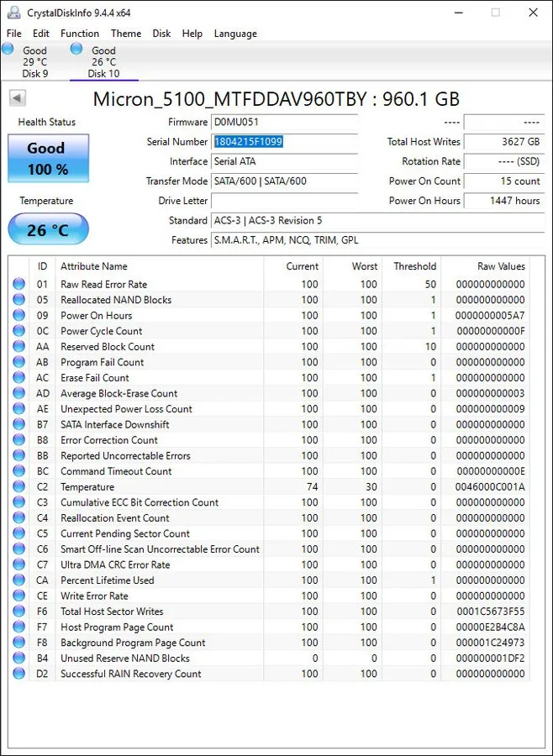Open the Language menu
Screen dimensions: 553x756
click(235, 34)
